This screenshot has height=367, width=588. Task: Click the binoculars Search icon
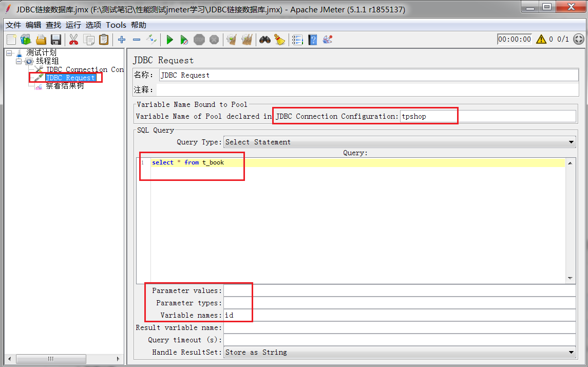tap(264, 40)
